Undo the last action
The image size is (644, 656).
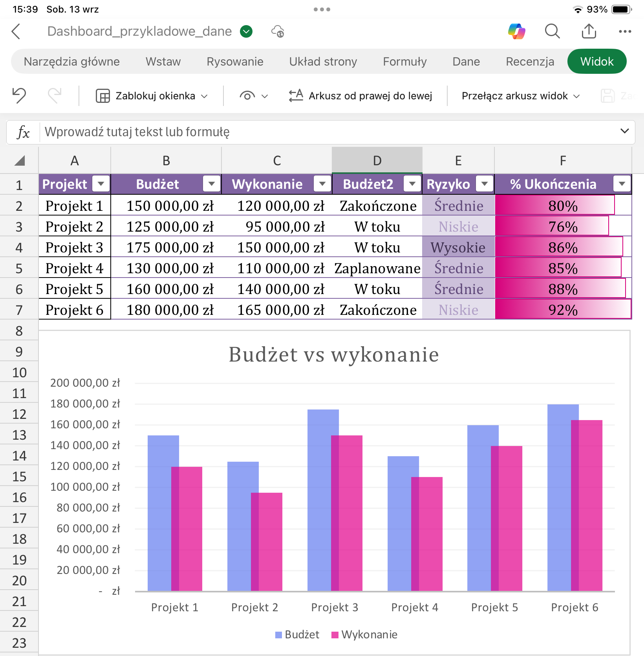click(19, 96)
